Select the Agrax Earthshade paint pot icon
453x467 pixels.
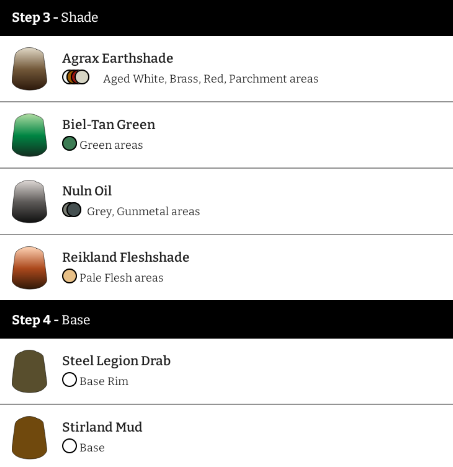point(29,69)
